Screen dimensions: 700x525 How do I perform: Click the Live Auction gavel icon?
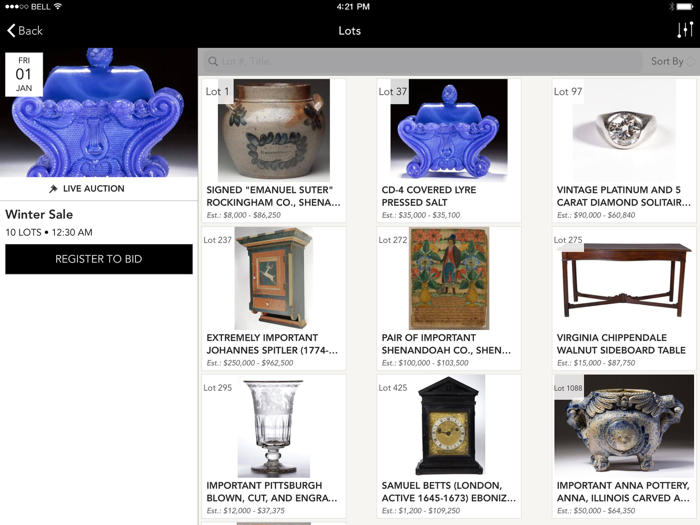[x=54, y=189]
